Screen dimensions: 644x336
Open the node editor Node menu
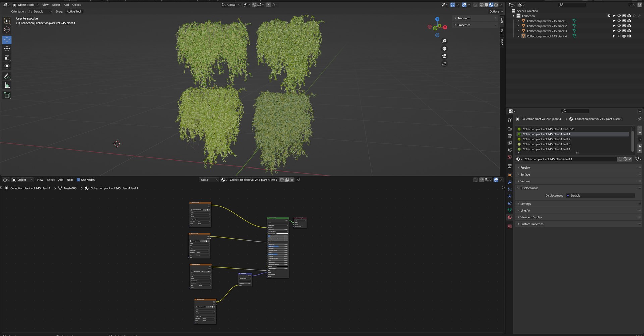pyautogui.click(x=70, y=180)
